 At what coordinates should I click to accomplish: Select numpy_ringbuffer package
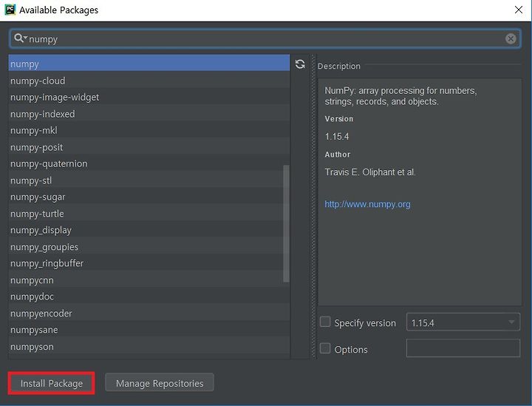point(149,263)
